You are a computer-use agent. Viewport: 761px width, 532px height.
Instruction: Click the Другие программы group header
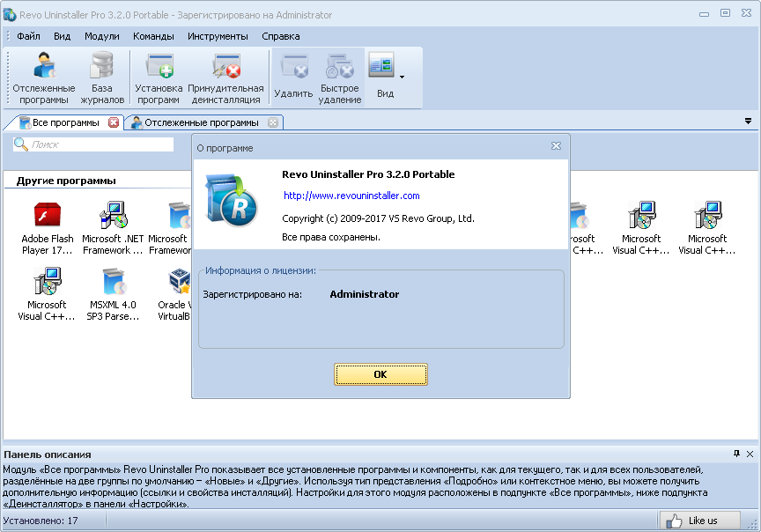(x=66, y=181)
